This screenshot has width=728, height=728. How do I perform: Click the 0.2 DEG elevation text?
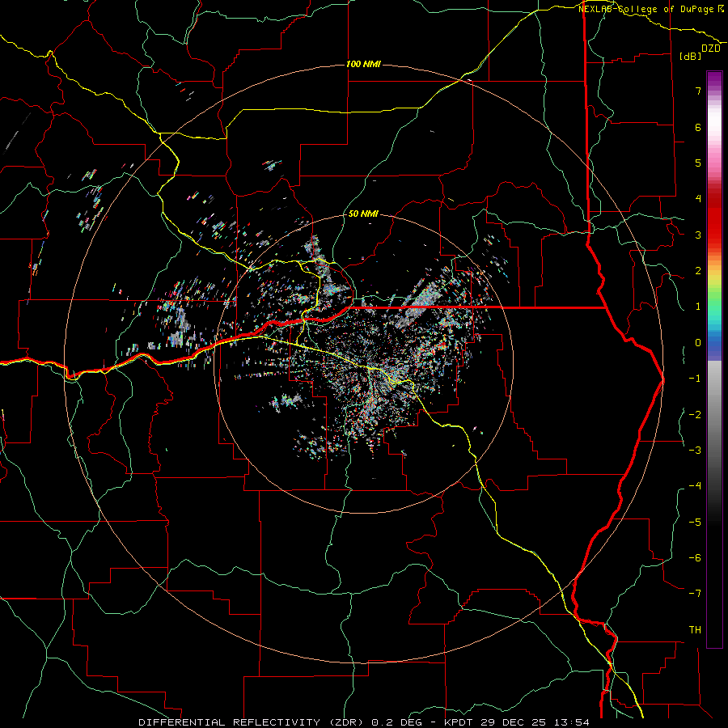pyautogui.click(x=397, y=722)
